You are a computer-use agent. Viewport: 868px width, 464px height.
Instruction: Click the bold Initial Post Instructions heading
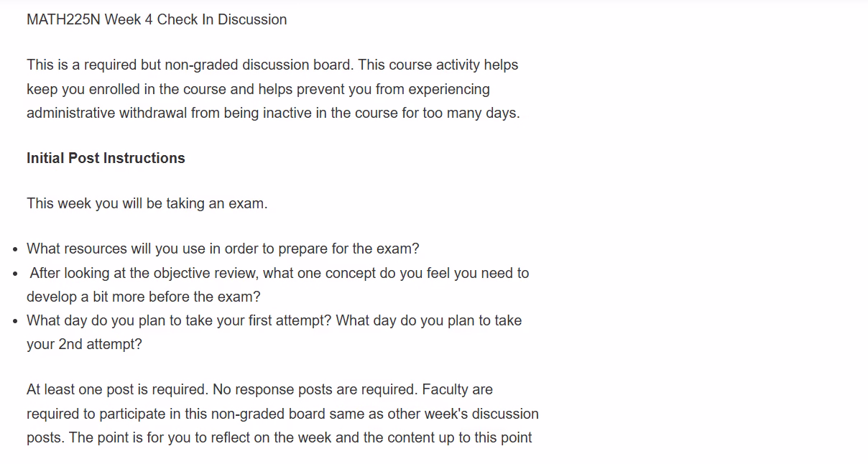coord(106,158)
